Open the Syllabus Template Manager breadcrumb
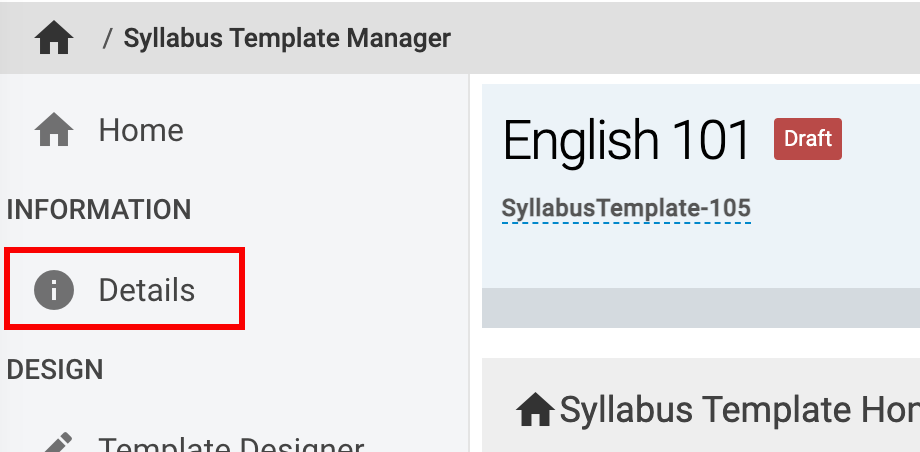 [x=287, y=39]
